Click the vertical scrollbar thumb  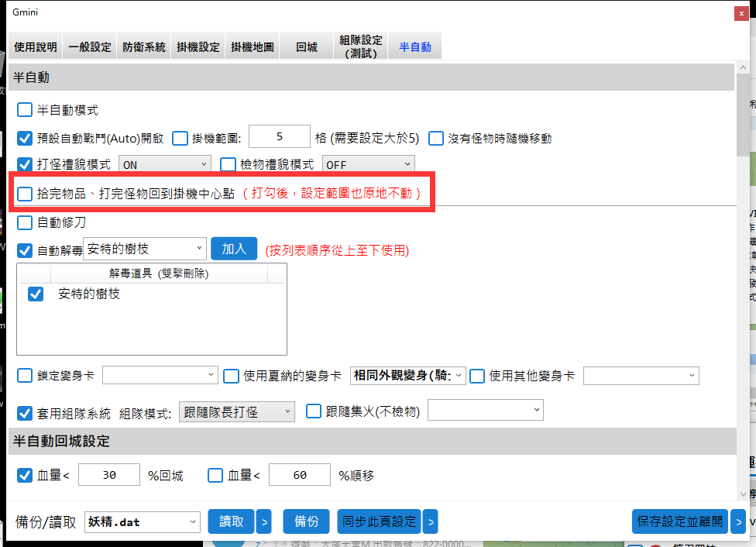click(x=743, y=115)
